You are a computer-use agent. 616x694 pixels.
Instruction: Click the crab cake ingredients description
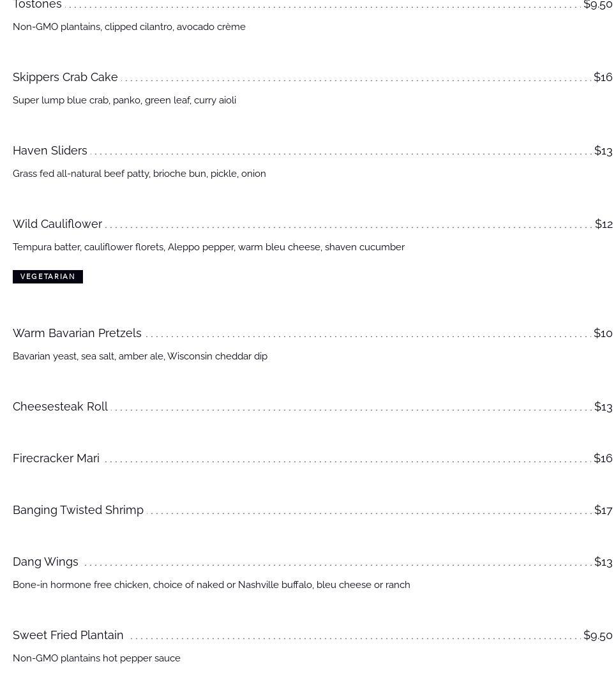tap(124, 100)
